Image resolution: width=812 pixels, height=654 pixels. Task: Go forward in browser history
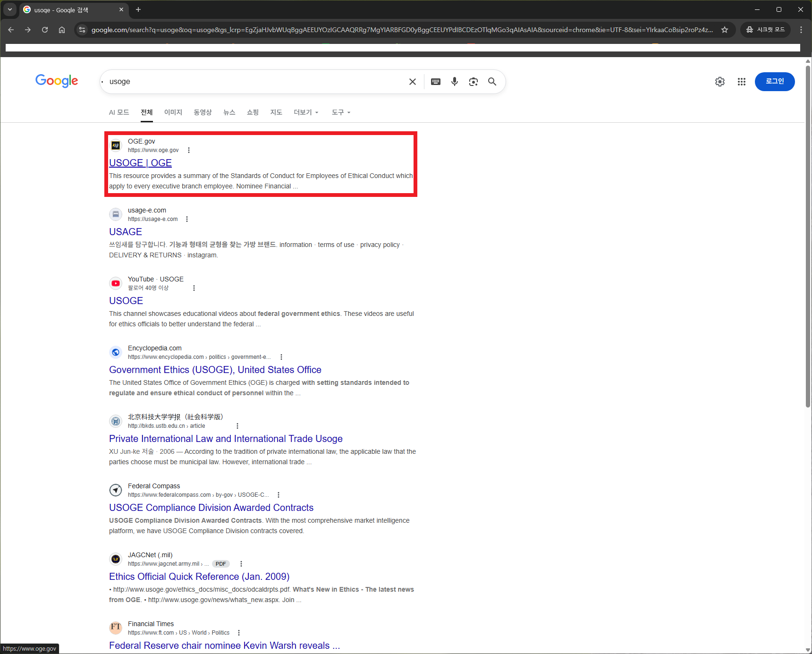pyautogui.click(x=28, y=30)
